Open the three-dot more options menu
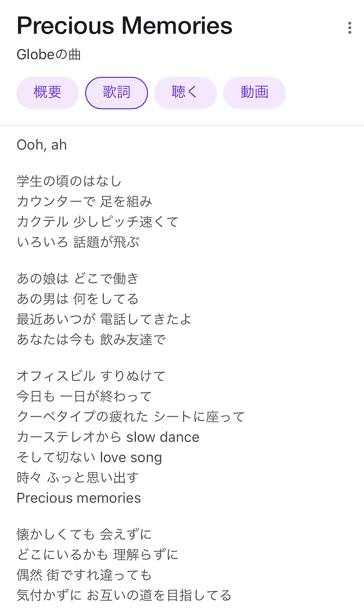The image size is (364, 609). (350, 28)
